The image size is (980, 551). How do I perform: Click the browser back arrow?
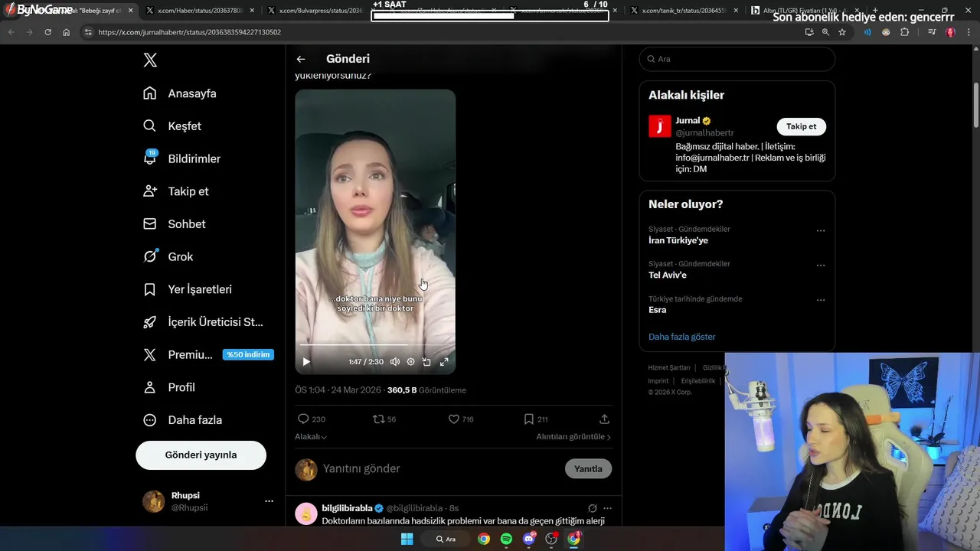pos(11,32)
